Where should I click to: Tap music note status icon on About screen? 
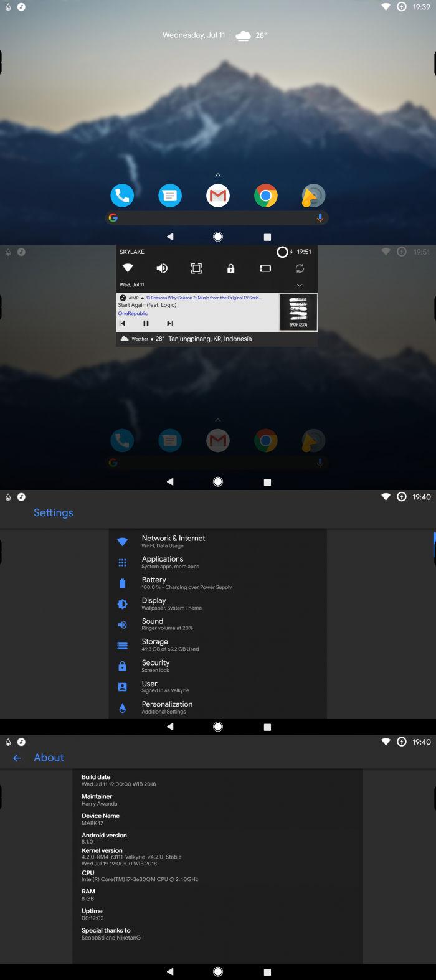click(x=21, y=742)
